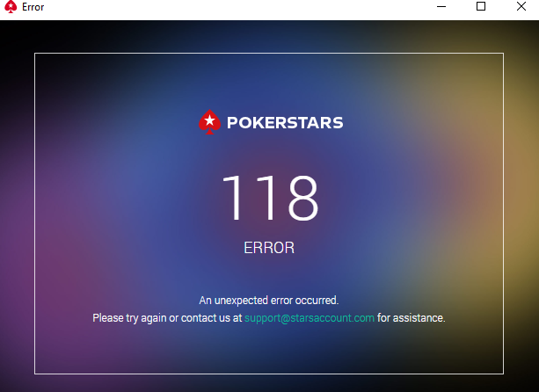Click the letter P in POKERSTARS
Viewport: 539px width, 392px height.
click(232, 123)
